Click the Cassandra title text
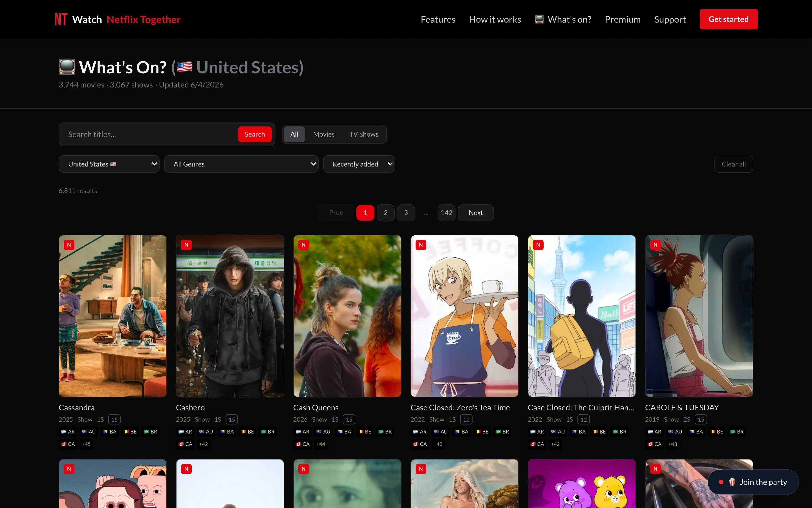This screenshot has width=812, height=508. (76, 408)
